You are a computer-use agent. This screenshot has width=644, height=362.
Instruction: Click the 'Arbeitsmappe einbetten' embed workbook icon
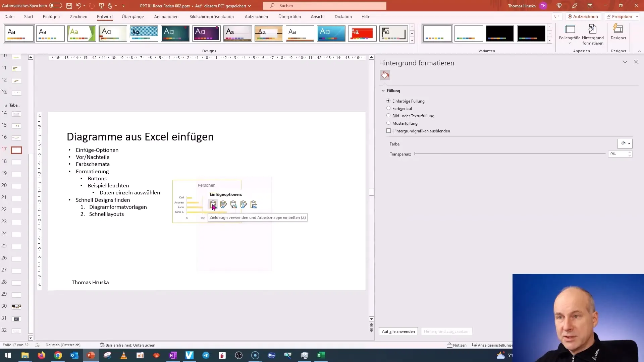click(213, 204)
